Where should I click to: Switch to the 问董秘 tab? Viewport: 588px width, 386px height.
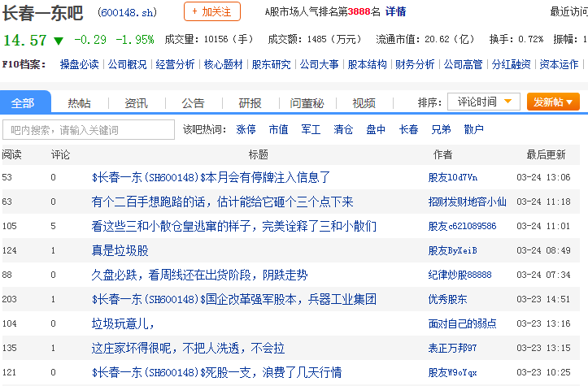(x=307, y=102)
